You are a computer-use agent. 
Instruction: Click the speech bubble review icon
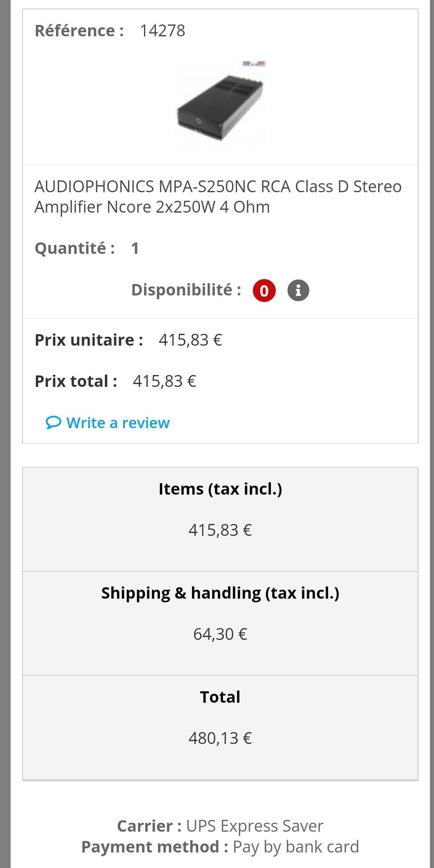(53, 422)
